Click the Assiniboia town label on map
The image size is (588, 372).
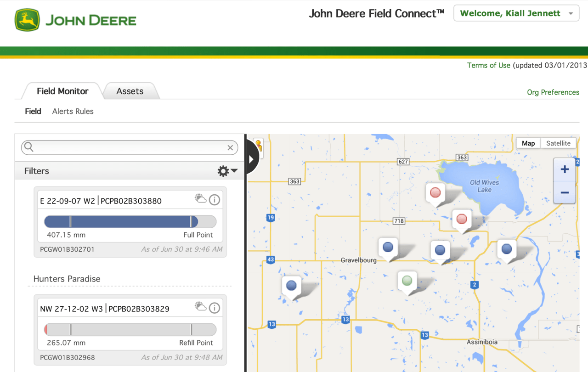(x=482, y=342)
